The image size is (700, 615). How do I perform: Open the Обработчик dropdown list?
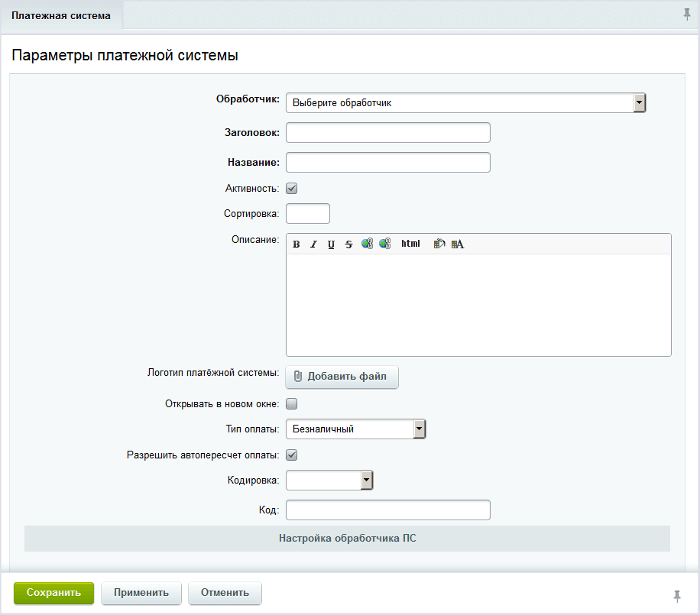tap(465, 102)
